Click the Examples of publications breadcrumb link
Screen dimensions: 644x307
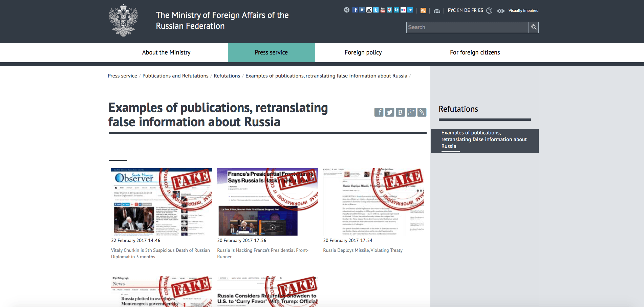click(326, 76)
